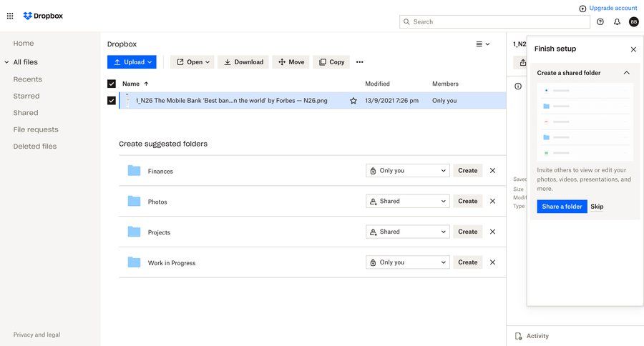Click the Activity label in details pane

pyautogui.click(x=537, y=336)
